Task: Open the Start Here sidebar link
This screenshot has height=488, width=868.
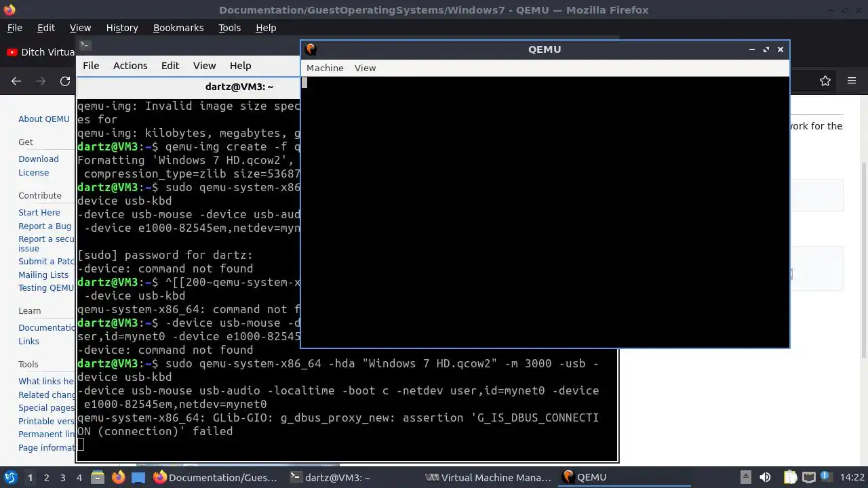Action: tap(39, 212)
